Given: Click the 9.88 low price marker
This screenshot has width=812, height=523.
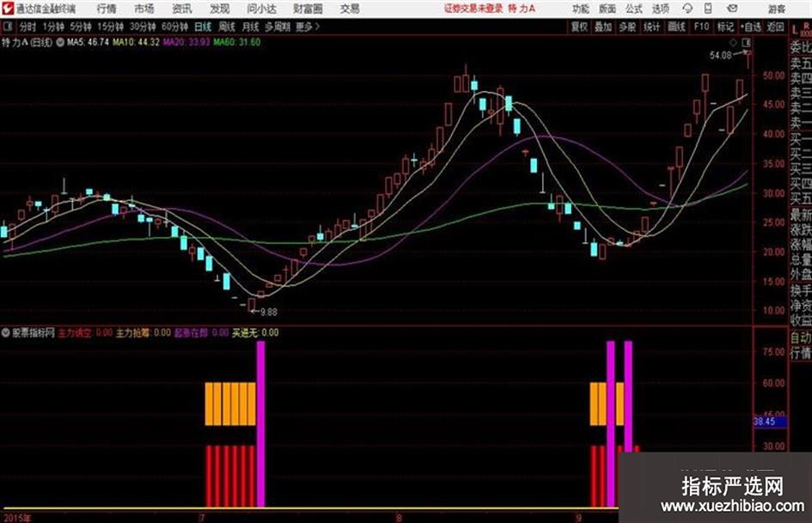Looking at the screenshot, I should click(x=269, y=313).
